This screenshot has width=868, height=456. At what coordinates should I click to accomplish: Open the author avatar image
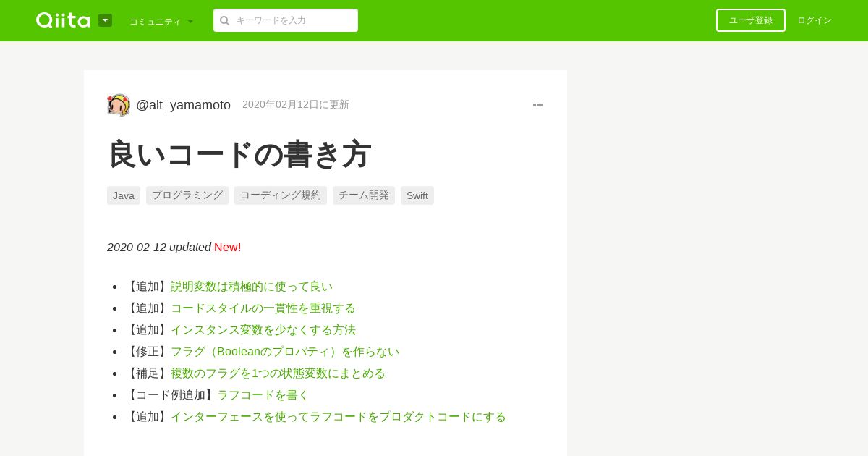(x=119, y=105)
